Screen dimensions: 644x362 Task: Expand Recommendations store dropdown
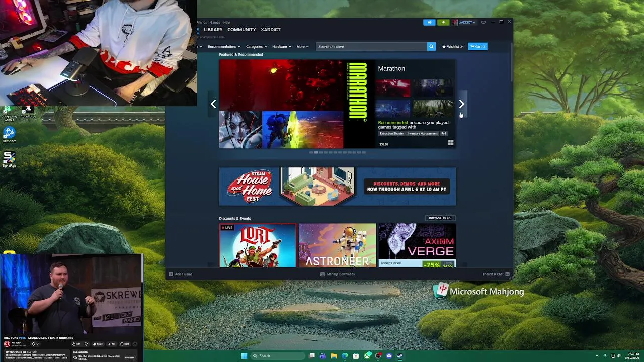click(x=224, y=47)
